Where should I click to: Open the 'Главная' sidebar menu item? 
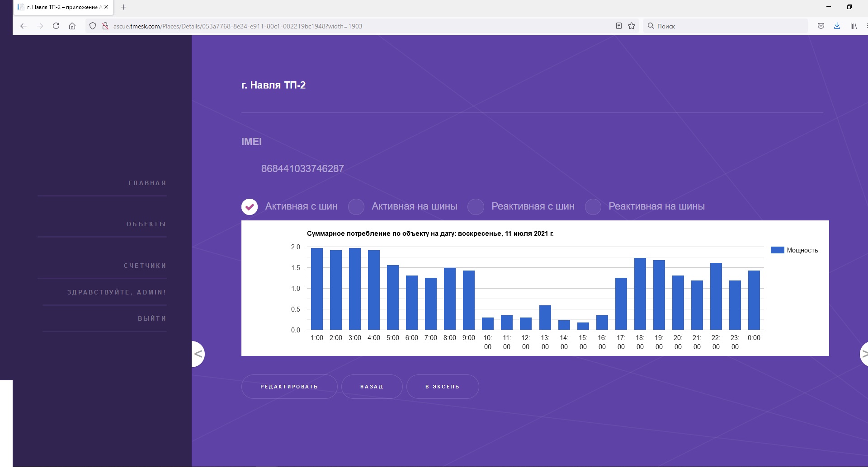click(147, 183)
